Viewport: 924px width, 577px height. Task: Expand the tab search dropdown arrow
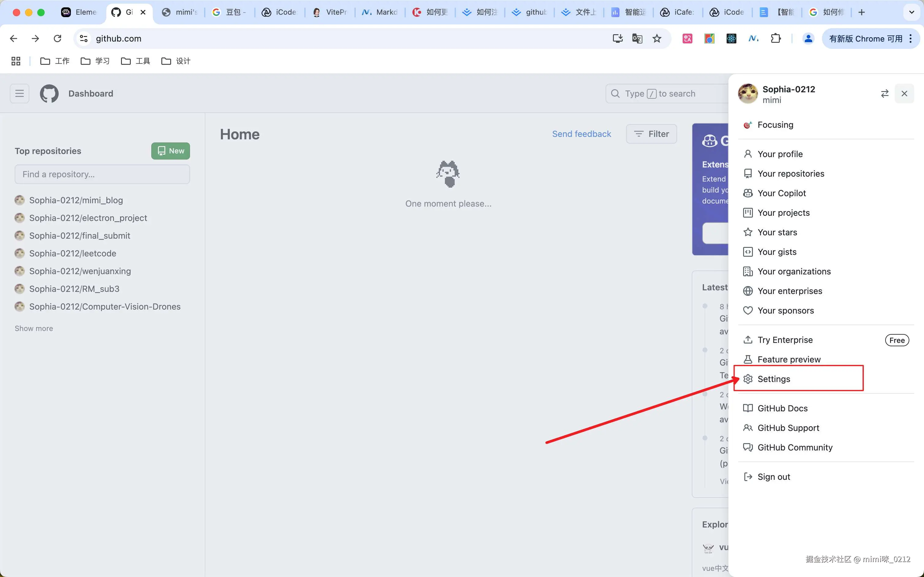click(911, 12)
